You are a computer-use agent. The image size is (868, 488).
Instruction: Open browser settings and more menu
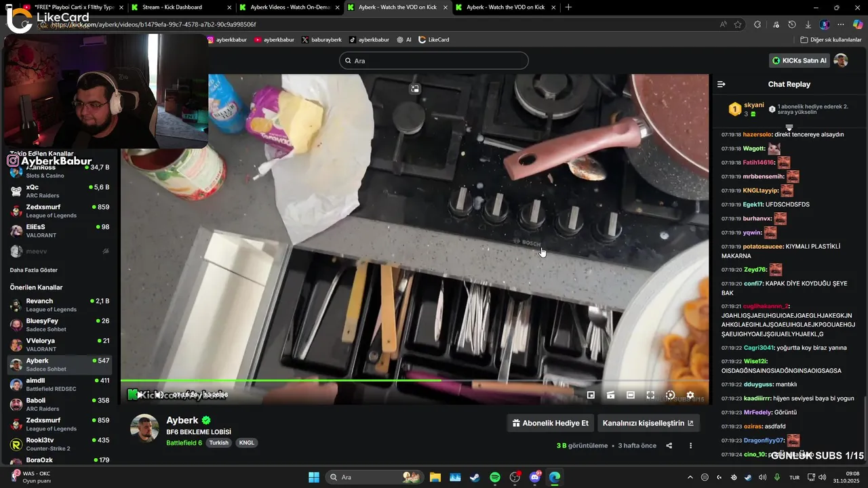pos(841,24)
